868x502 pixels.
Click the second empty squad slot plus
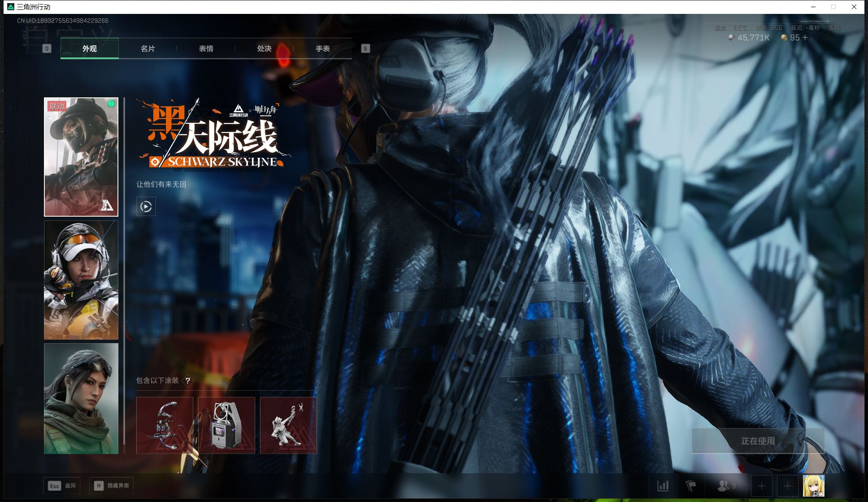click(787, 486)
